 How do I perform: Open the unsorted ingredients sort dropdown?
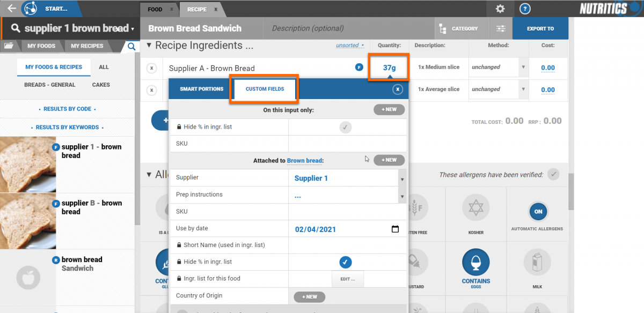pyautogui.click(x=350, y=46)
